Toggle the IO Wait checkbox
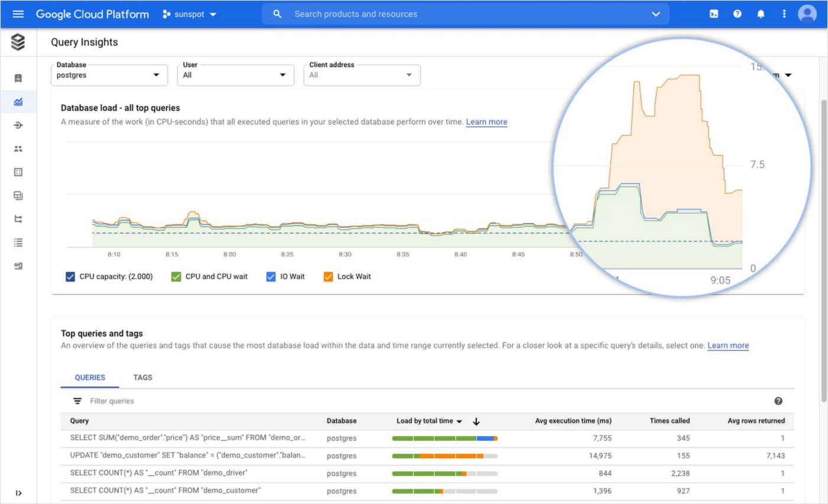The width and height of the screenshot is (828, 504). click(271, 276)
